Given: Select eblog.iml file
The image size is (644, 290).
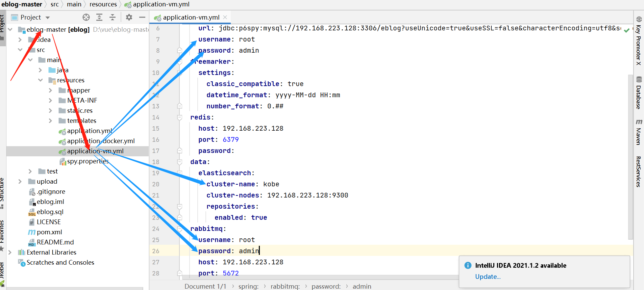Looking at the screenshot, I should point(50,202).
